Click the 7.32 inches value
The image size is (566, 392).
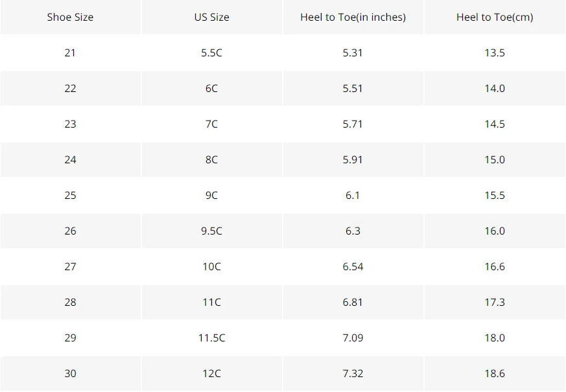[x=353, y=373]
